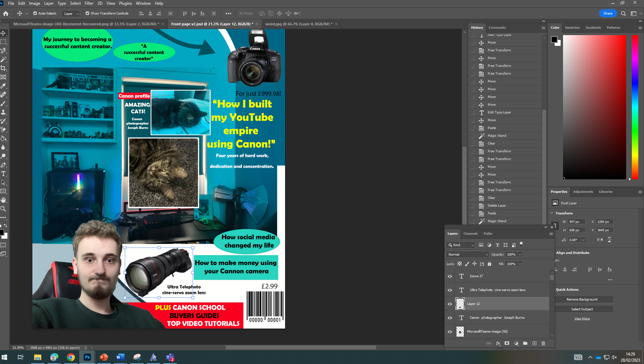Open the Auto-Select Layer dropdown
644x364 pixels.
[71, 14]
